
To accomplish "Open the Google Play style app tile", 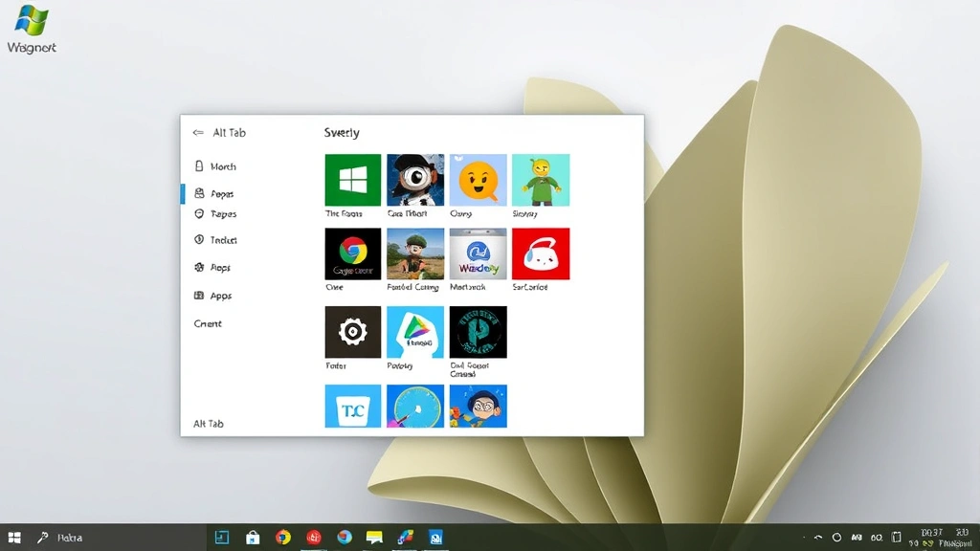I will (x=414, y=333).
